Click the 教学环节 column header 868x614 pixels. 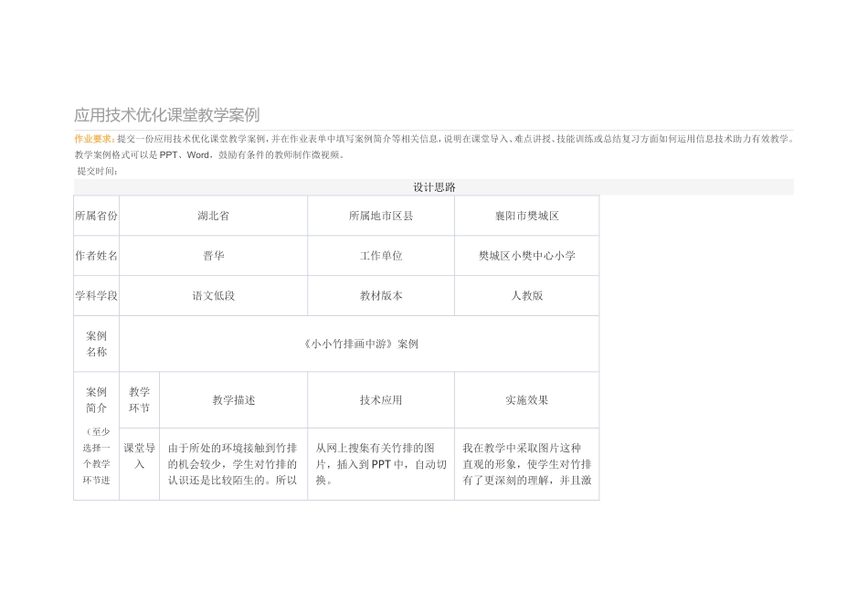(140, 399)
